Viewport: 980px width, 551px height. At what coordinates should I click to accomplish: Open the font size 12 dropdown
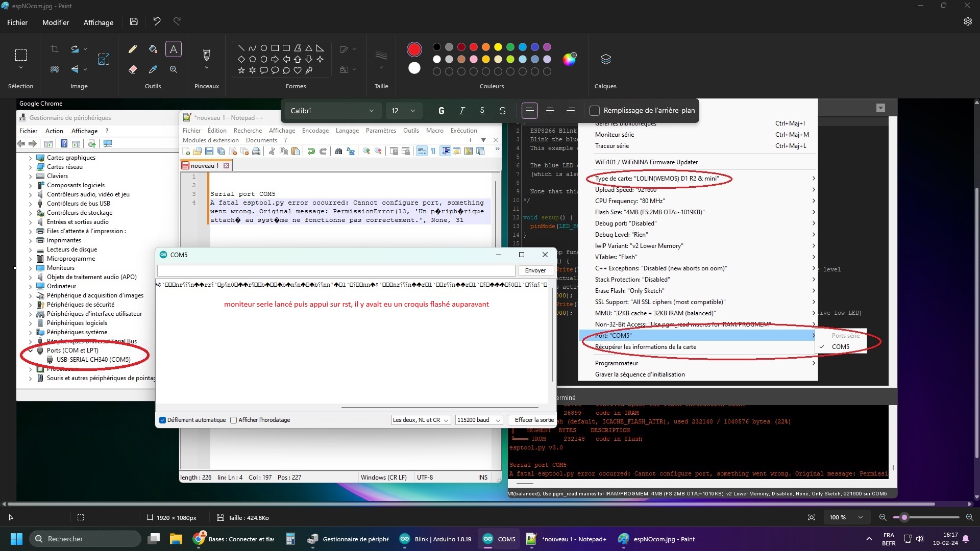[x=403, y=111]
